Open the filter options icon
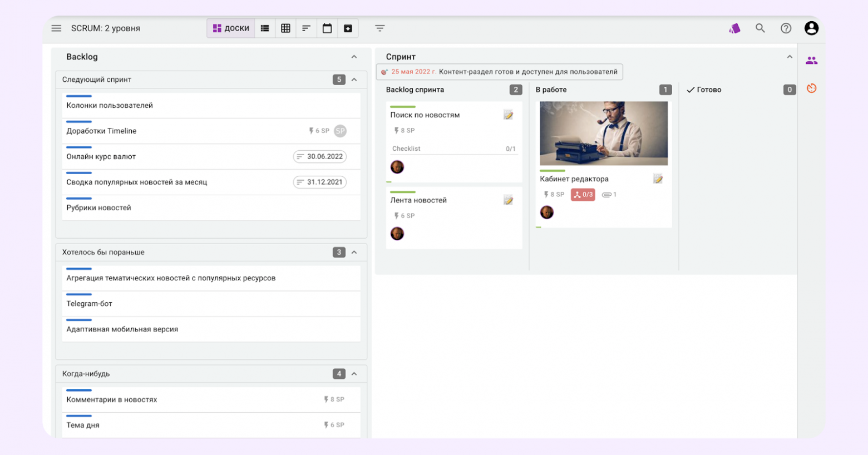The width and height of the screenshot is (868, 455). point(380,28)
